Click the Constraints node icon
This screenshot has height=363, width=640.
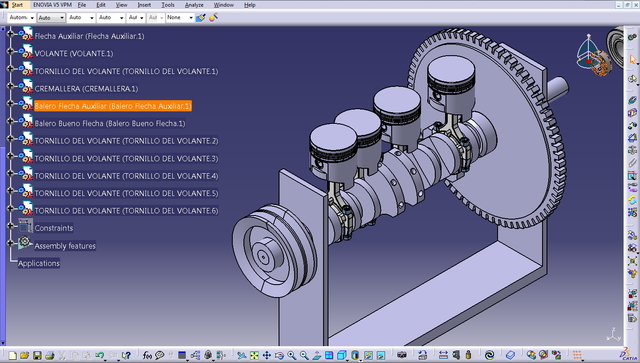[25, 226]
